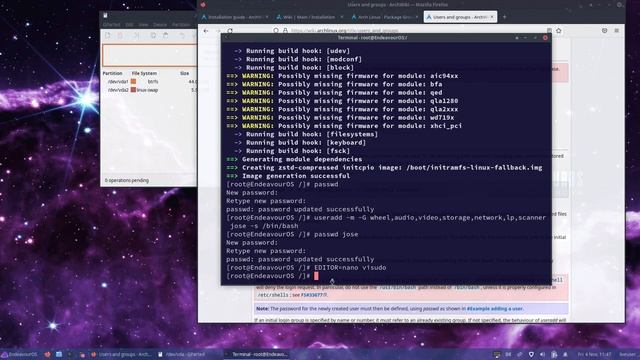Launch Firefox from taskbar launcher icon
The width and height of the screenshot is (640, 360).
(47, 354)
